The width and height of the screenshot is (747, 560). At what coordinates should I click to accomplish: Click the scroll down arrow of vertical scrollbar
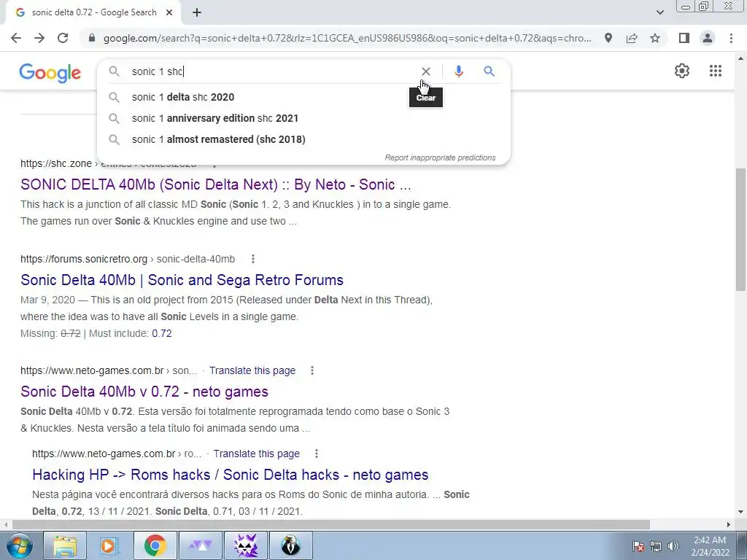pyautogui.click(x=741, y=513)
